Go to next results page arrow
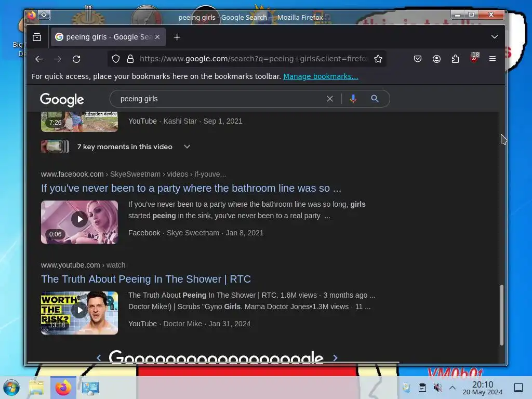This screenshot has height=399, width=532. tap(335, 357)
